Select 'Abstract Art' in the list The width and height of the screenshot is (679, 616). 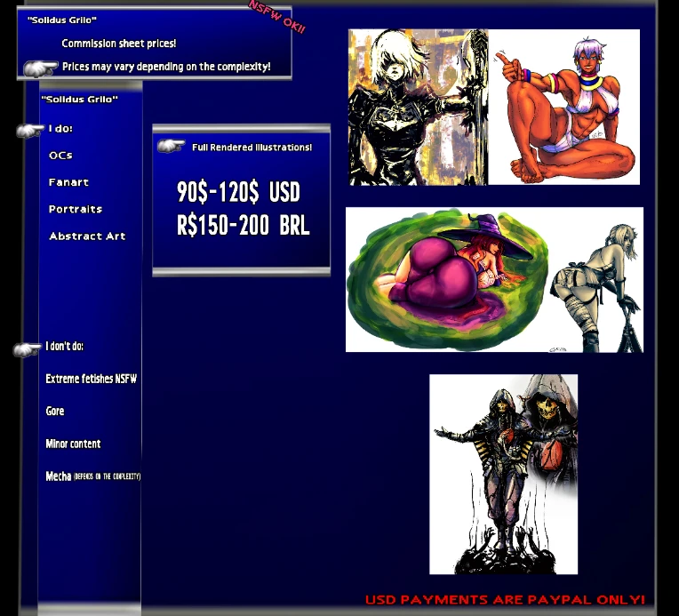point(87,236)
